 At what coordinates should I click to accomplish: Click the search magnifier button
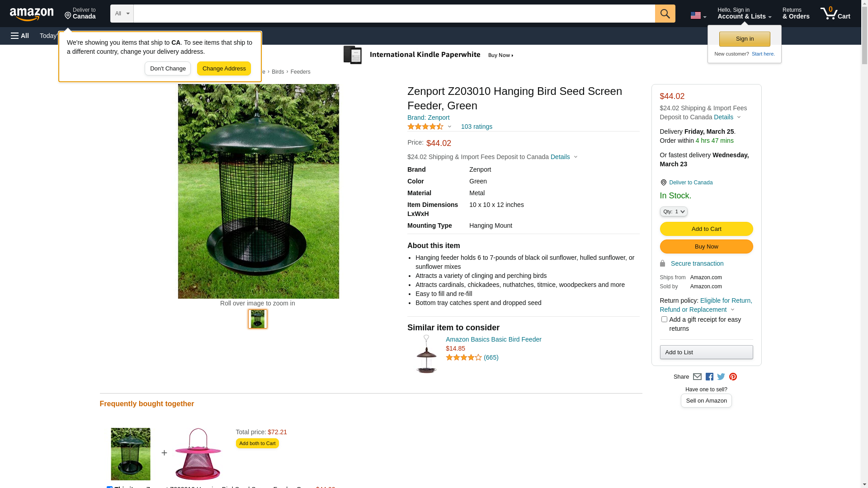[665, 14]
